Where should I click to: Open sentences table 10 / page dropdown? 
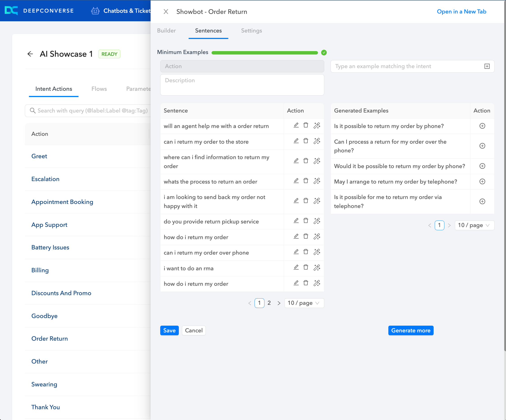304,303
